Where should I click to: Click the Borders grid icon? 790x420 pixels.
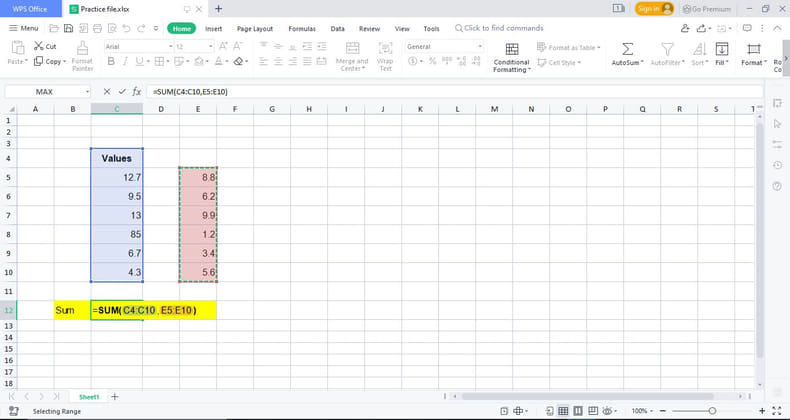click(x=159, y=61)
